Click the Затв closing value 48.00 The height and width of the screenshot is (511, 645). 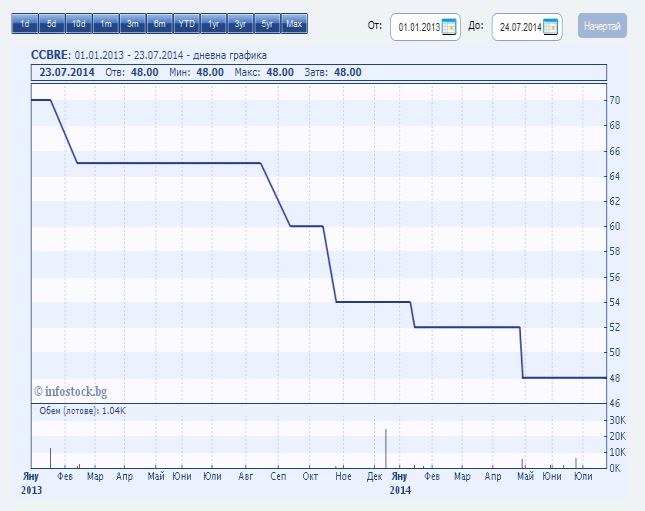click(x=348, y=72)
